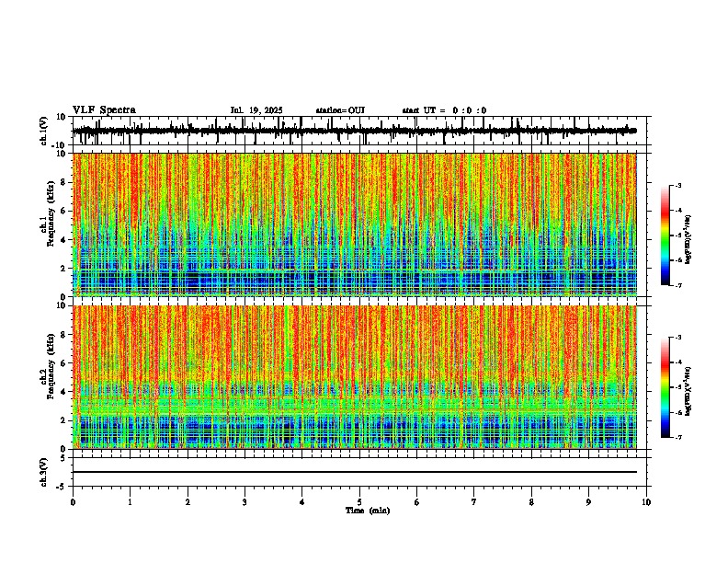Select the date text 'Jul. 19, 2025'

pos(256,110)
